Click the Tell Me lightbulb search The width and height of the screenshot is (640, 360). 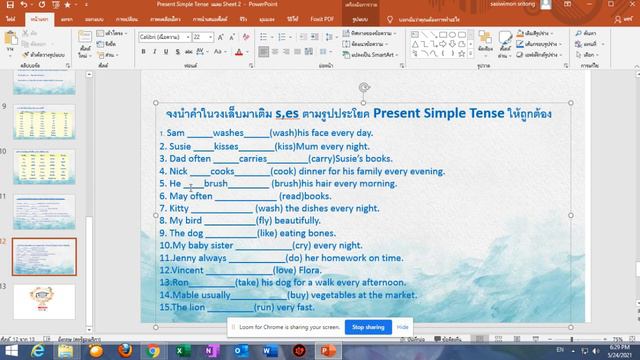coord(390,19)
